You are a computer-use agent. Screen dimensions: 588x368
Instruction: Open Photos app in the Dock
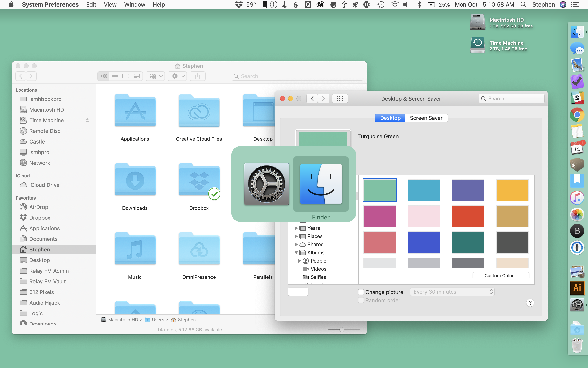(x=577, y=214)
